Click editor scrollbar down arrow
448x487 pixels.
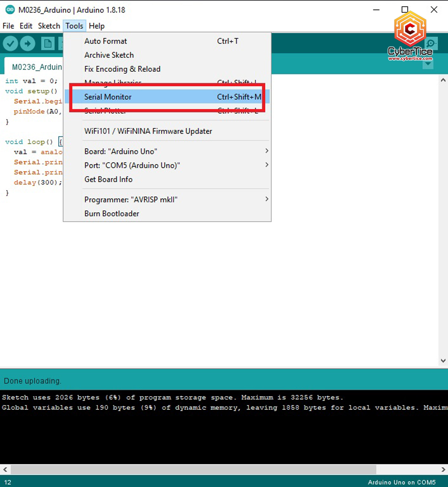[443, 361]
